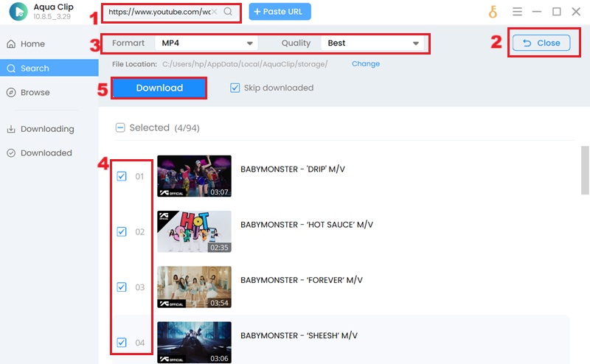Open the hamburger menu icon
This screenshot has height=364, width=590.
[517, 12]
